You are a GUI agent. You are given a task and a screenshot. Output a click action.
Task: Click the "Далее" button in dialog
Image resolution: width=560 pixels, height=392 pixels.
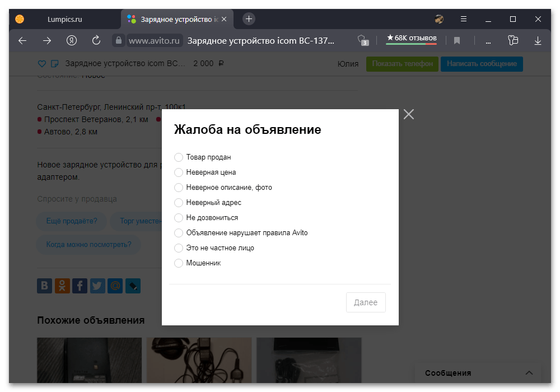tap(366, 302)
